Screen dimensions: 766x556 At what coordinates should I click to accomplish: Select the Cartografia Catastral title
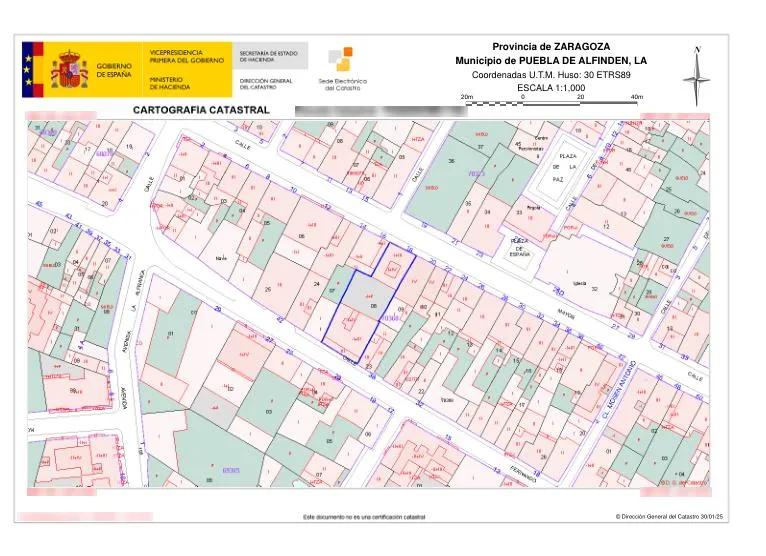click(x=201, y=110)
